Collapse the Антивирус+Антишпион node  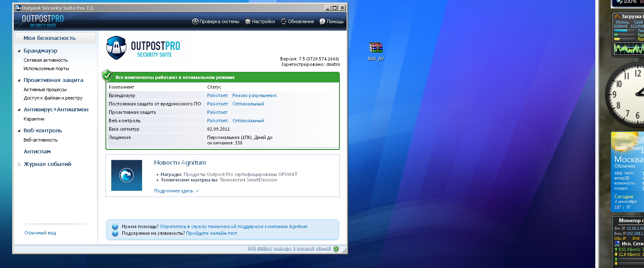tap(19, 110)
